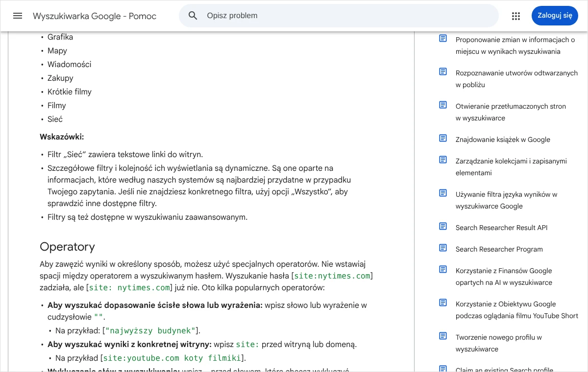Open Otwieranie przetłumaczonych stron w wyszukiwarce article
This screenshot has height=372, width=588.
click(511, 112)
